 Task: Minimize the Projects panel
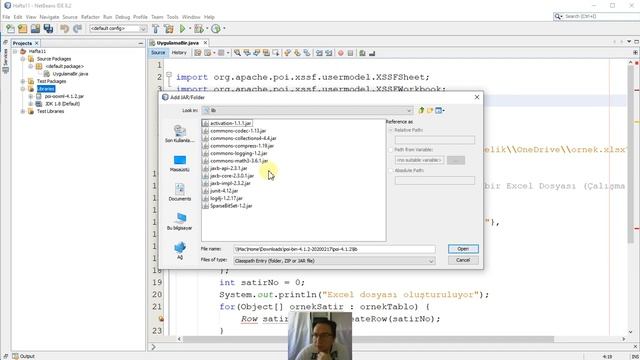tap(141, 43)
